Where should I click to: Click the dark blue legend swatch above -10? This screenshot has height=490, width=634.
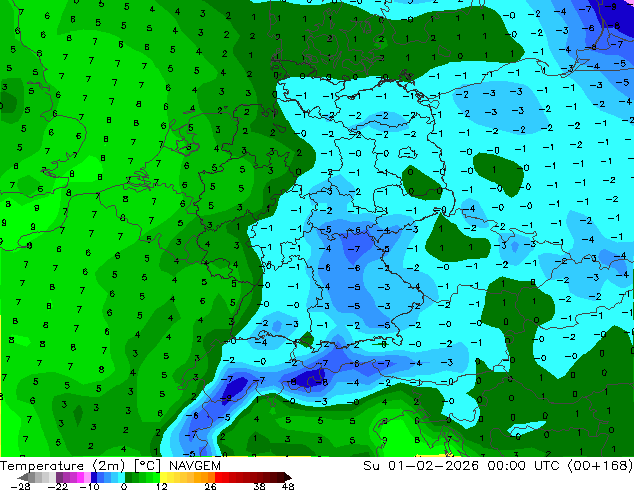point(94,477)
